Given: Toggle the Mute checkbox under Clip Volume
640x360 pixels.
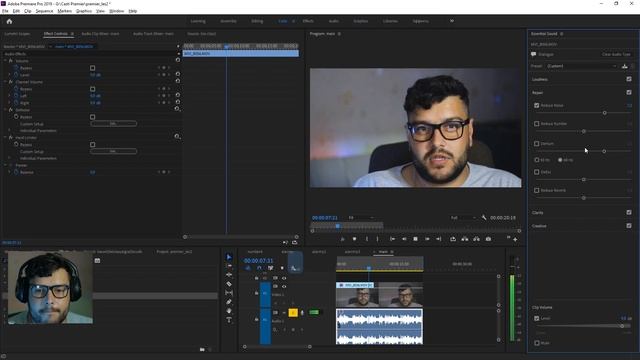Looking at the screenshot, I should click(537, 343).
